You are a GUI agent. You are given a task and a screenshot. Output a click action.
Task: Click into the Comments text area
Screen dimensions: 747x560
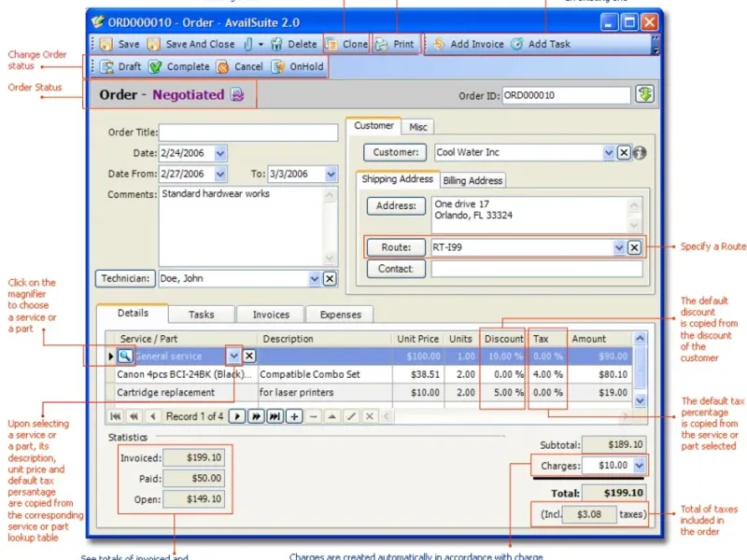click(243, 226)
